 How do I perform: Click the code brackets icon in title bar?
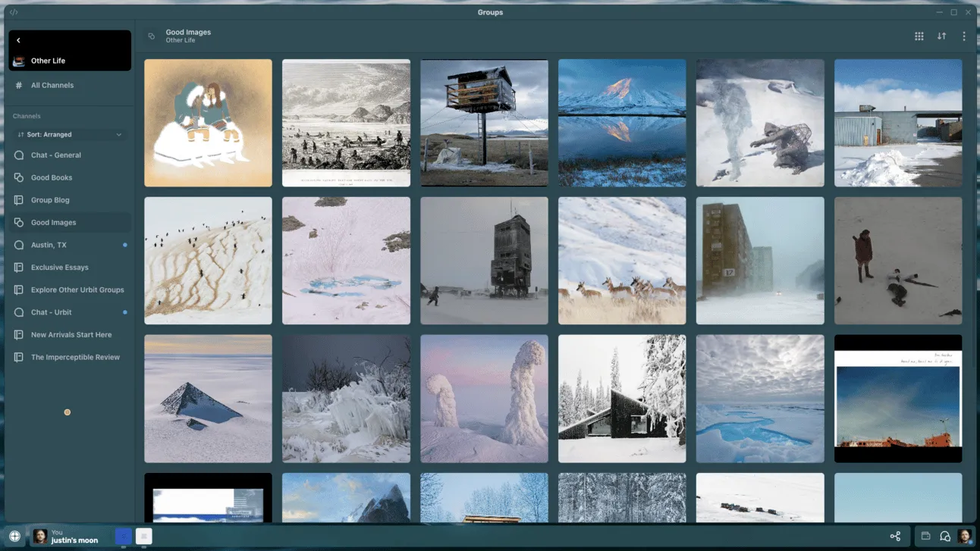click(x=14, y=12)
